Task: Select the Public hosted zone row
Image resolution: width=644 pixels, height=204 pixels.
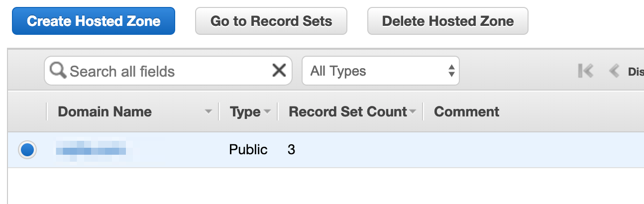Action: pos(326,150)
